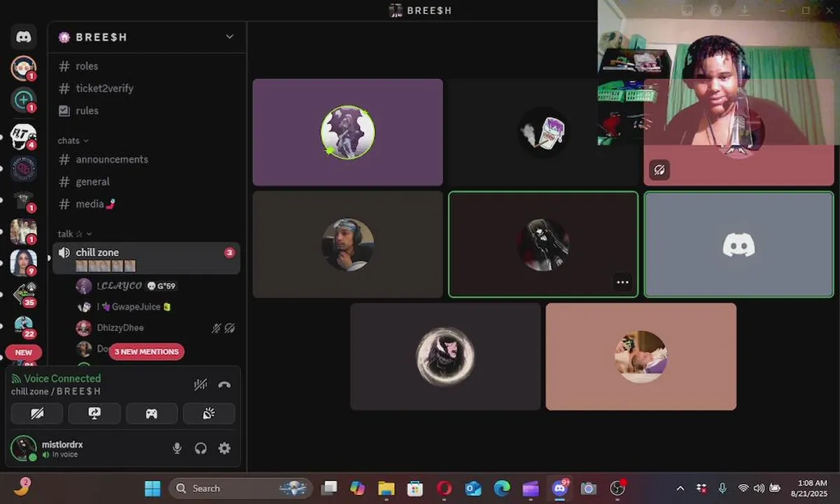Share your screen button

click(94, 414)
